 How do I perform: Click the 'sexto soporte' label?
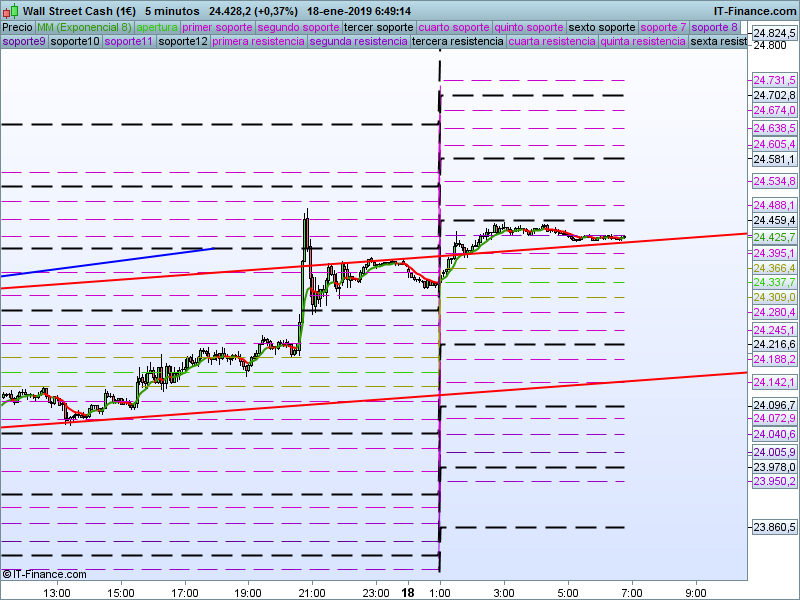coord(602,28)
